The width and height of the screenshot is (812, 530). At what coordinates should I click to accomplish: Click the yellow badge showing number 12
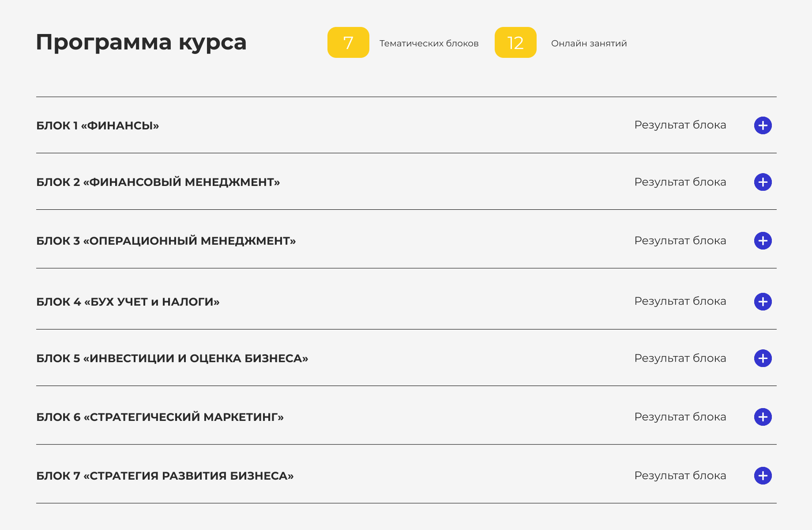[x=515, y=42]
